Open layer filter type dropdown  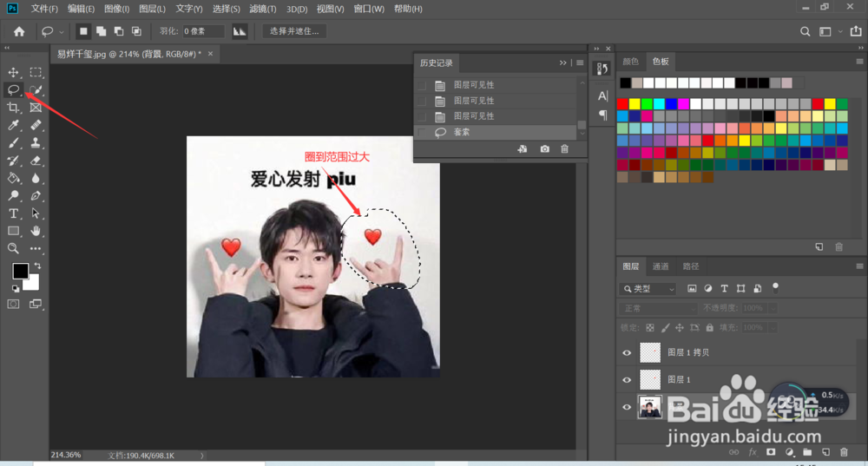click(648, 289)
